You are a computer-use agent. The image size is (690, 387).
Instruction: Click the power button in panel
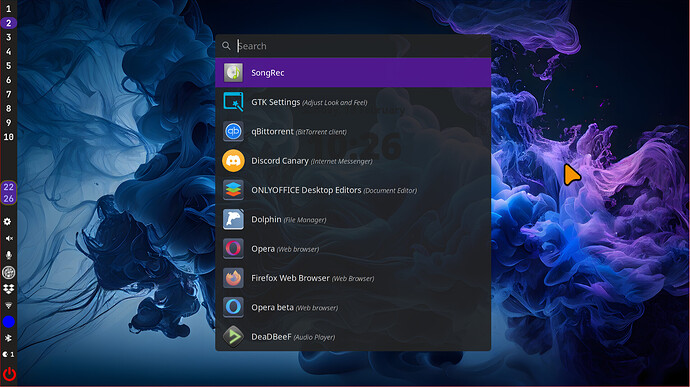9,374
